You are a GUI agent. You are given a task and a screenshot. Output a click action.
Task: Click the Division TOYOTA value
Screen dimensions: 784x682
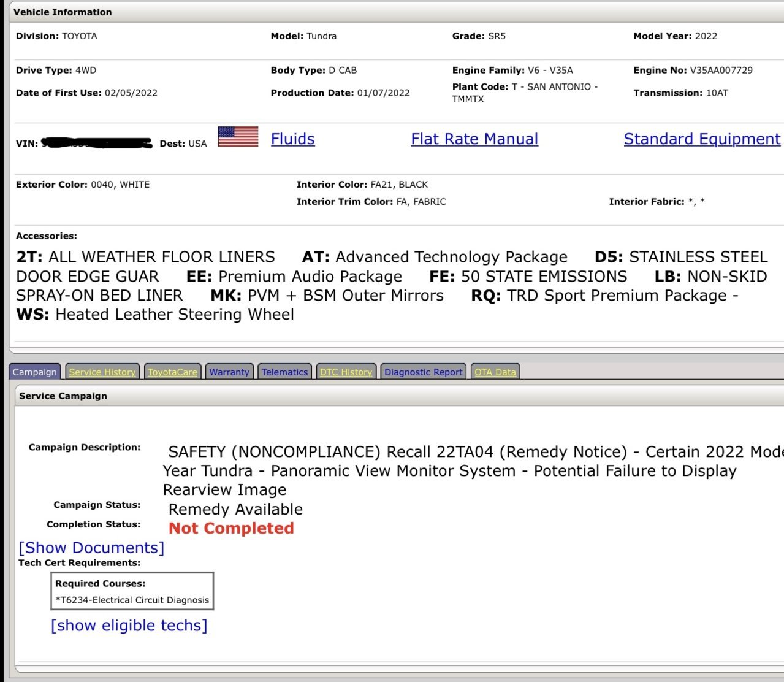pos(80,36)
